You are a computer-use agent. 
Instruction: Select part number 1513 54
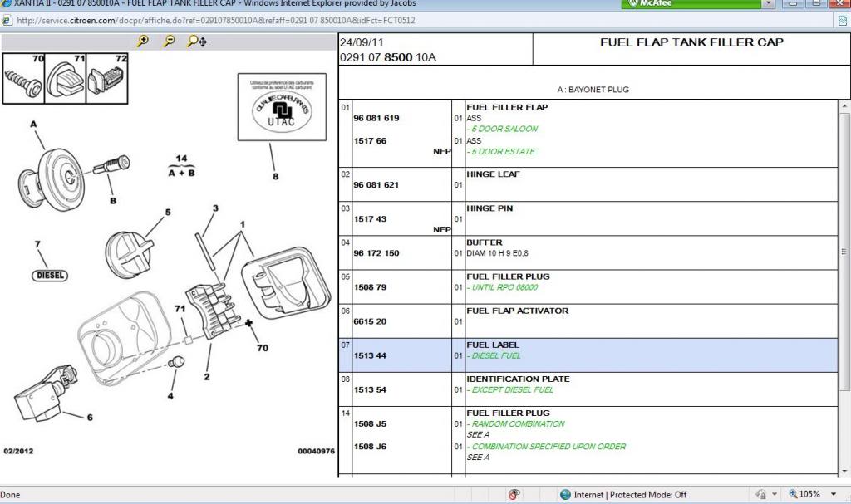click(370, 389)
